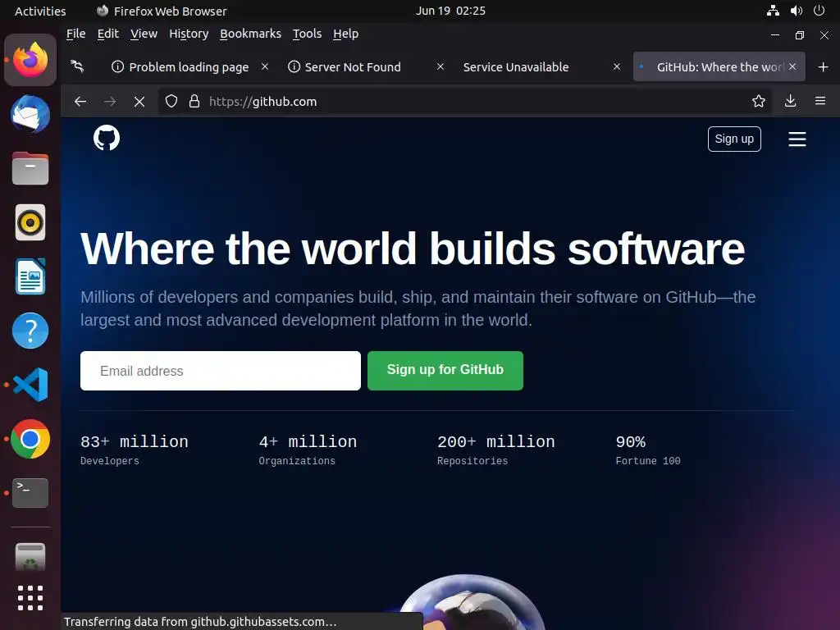The image size is (840, 630).
Task: Click the green Sign up for GitHub button
Action: [445, 370]
